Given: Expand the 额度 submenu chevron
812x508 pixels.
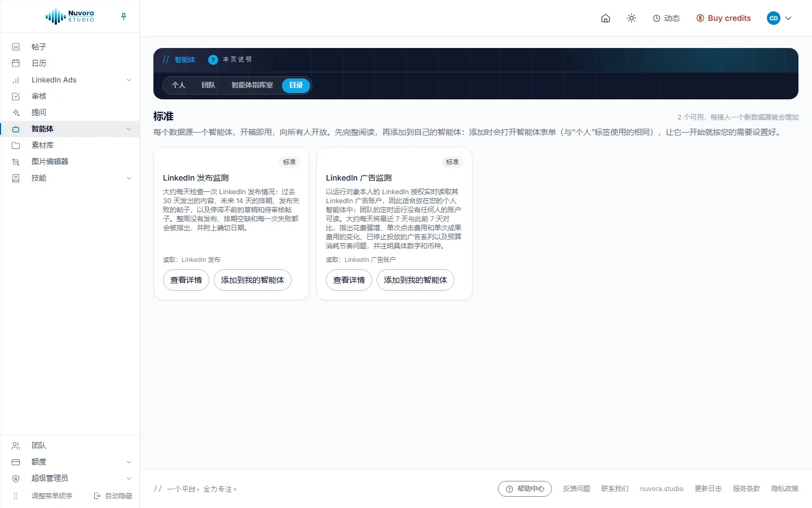Looking at the screenshot, I should pyautogui.click(x=129, y=462).
